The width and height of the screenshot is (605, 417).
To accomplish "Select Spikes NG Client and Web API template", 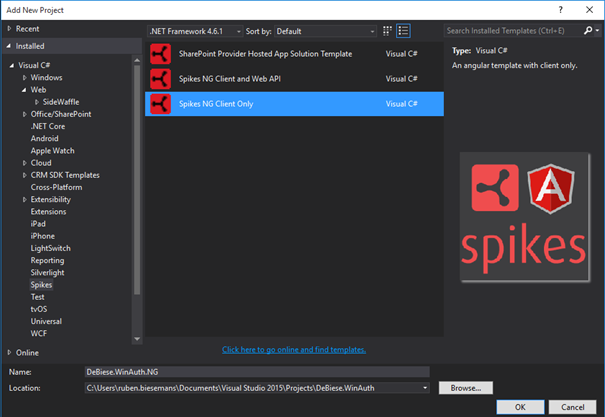I will pyautogui.click(x=294, y=79).
